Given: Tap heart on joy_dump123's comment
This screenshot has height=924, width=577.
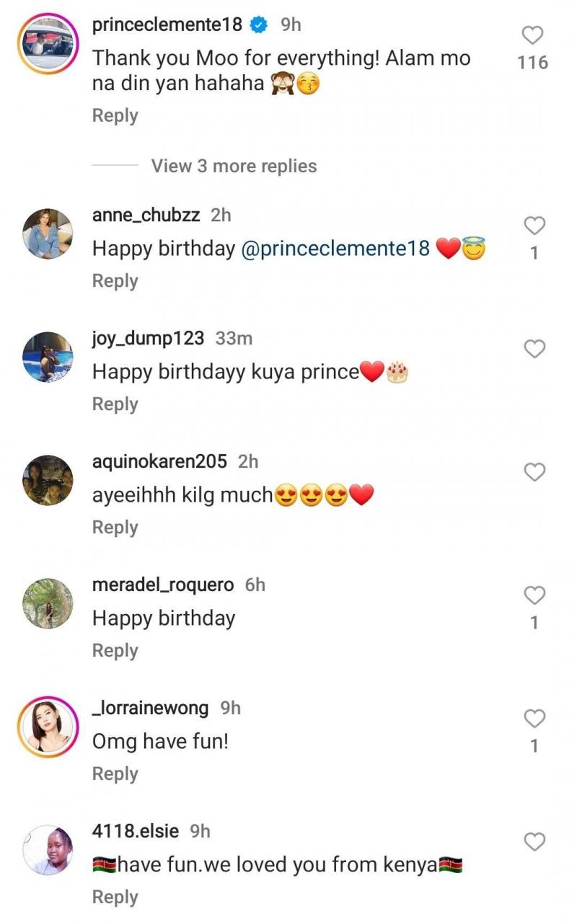Looking at the screenshot, I should click(534, 350).
